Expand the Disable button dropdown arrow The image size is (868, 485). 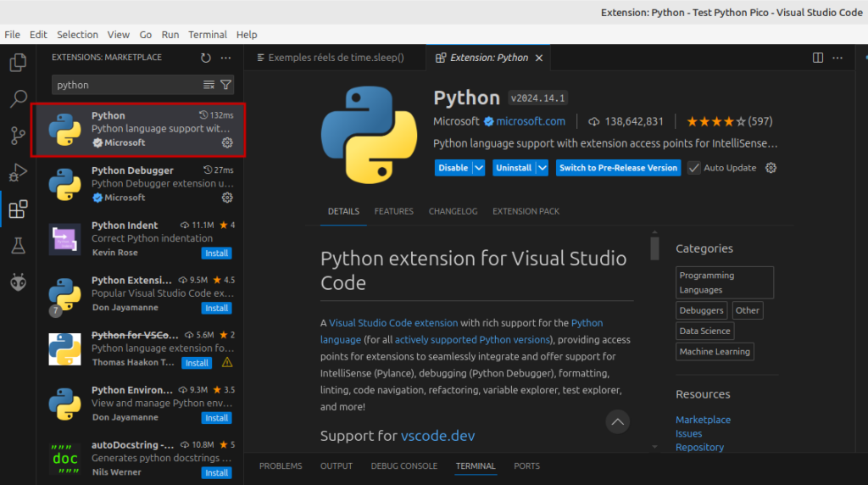tap(479, 168)
